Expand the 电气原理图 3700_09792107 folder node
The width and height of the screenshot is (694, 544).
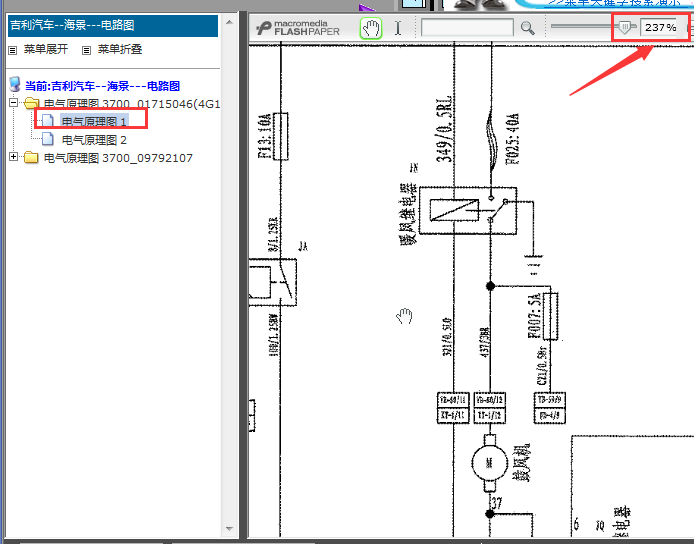pyautogui.click(x=13, y=158)
